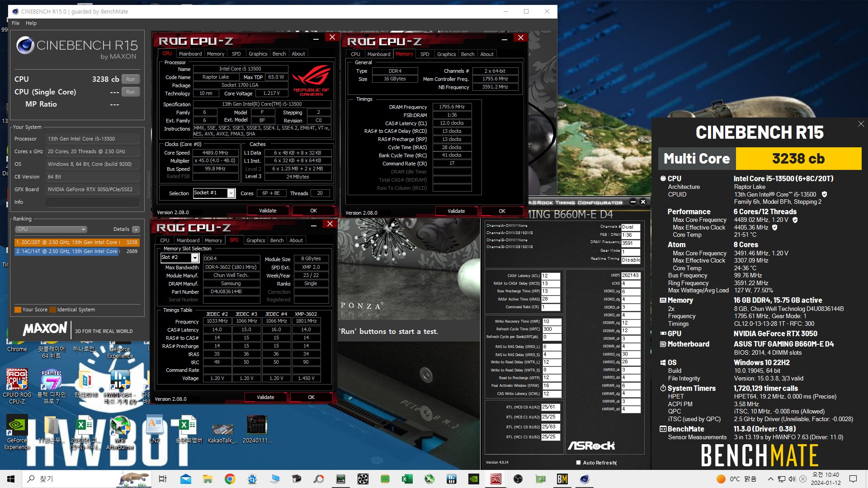
Task: Open NVIDIA icon in the taskbar
Action: pos(473,479)
